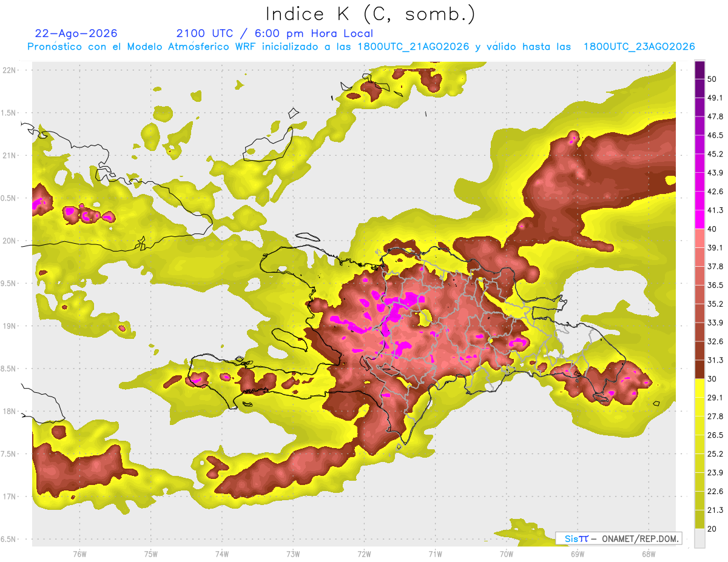
Task: Click the '70W' longitude label
Action: click(x=506, y=554)
